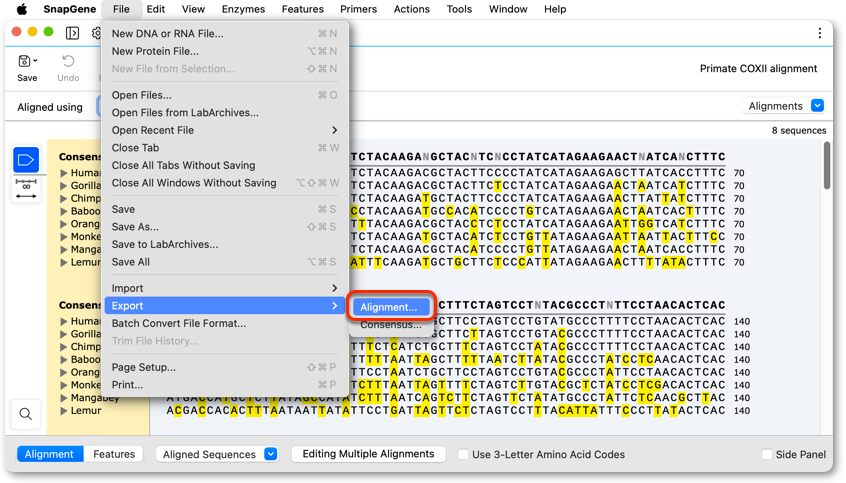
Task: Choose Consensus... in Export submenu
Action: (x=391, y=324)
